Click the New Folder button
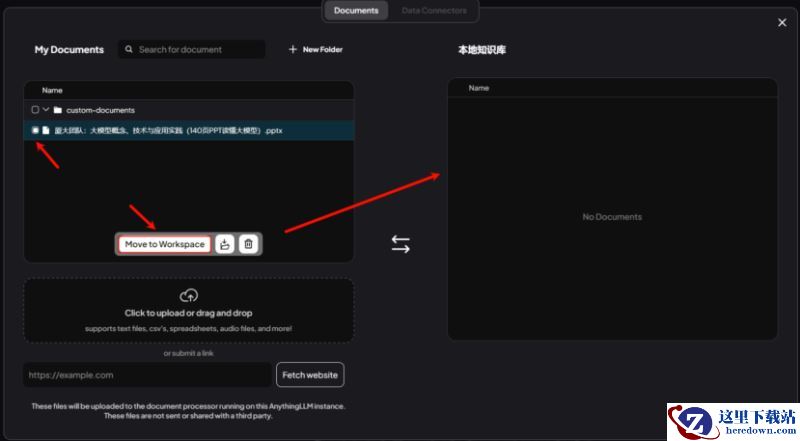This screenshot has width=800, height=441. point(316,50)
